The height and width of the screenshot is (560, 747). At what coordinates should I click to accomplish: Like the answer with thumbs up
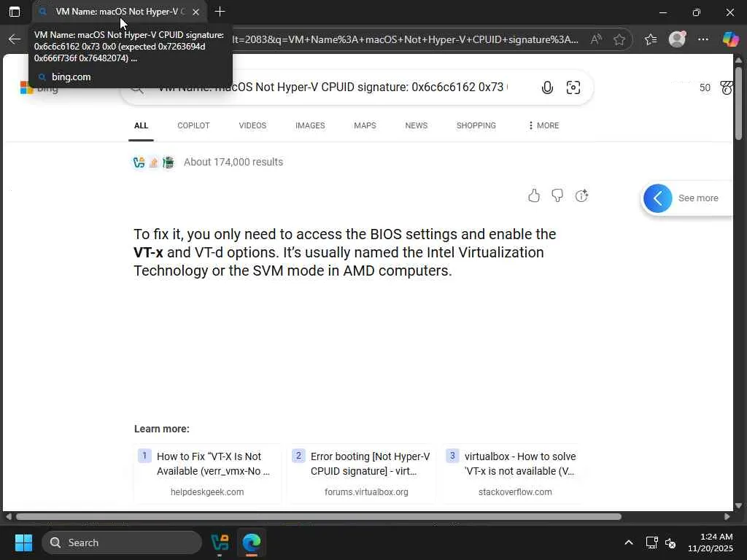click(534, 195)
